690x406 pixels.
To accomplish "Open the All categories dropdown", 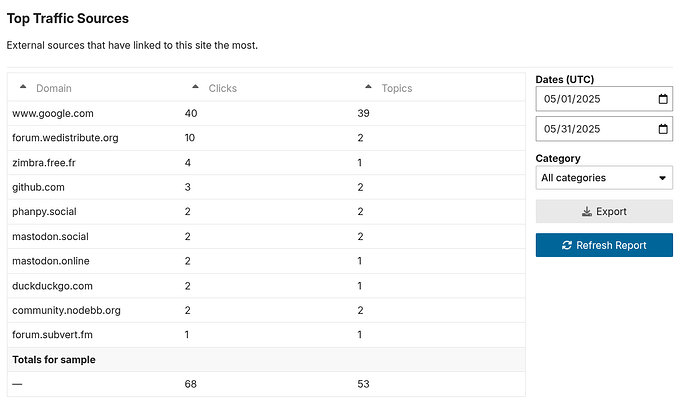I will tap(604, 178).
